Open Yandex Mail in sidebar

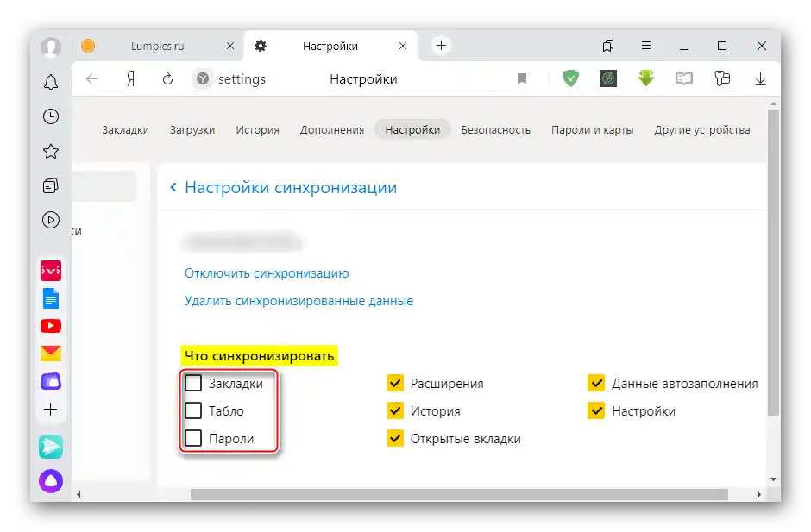coord(51,354)
